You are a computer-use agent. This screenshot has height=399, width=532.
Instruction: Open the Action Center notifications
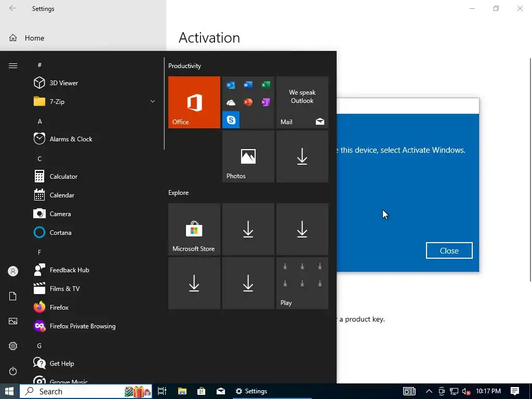coord(515,391)
